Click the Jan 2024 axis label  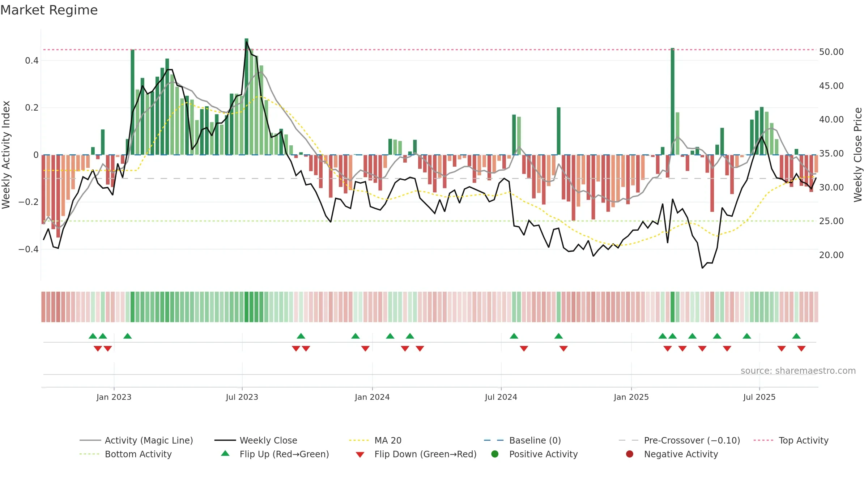coord(372,397)
